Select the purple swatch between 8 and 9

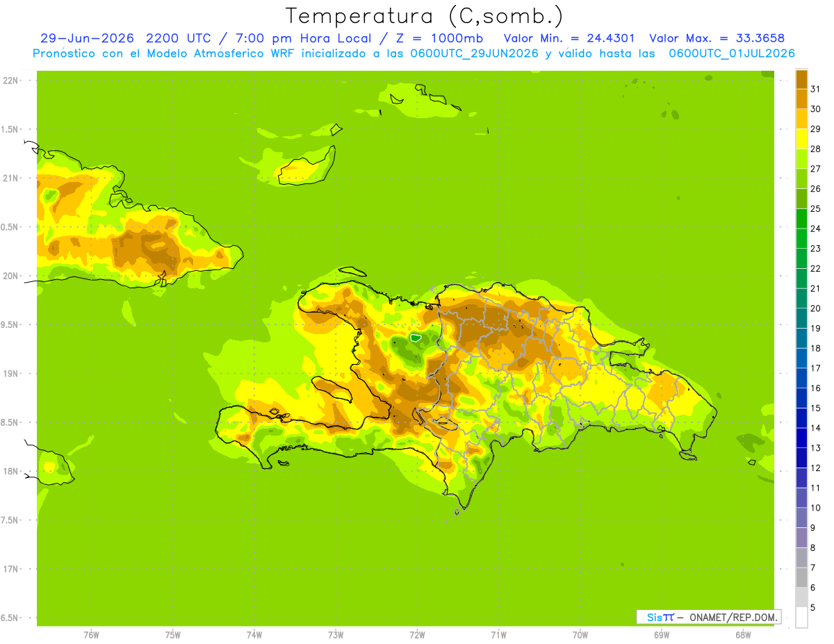[801, 538]
